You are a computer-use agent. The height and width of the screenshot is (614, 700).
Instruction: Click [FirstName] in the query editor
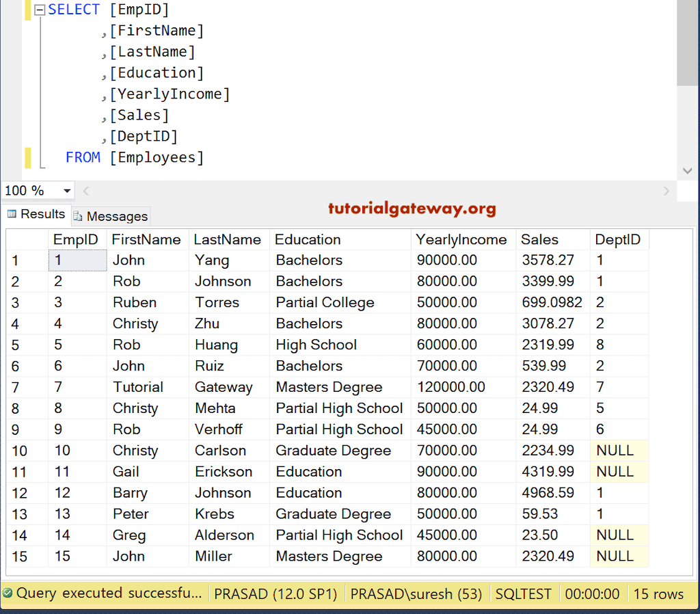pyautogui.click(x=157, y=31)
